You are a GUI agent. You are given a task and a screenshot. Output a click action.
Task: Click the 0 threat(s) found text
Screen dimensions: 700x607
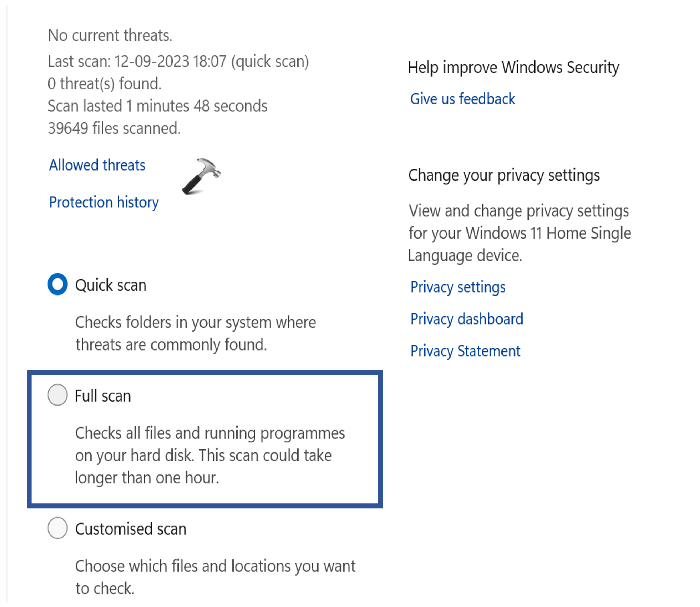pos(105,84)
